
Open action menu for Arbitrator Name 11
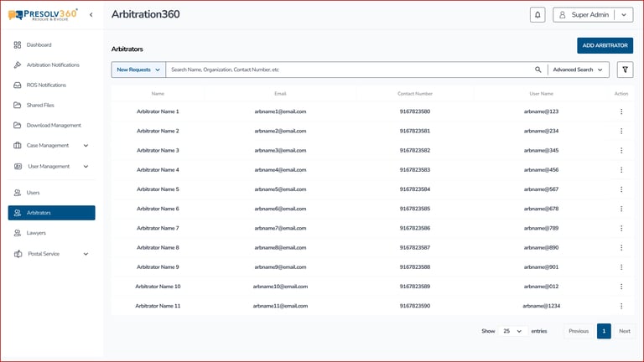pyautogui.click(x=621, y=306)
